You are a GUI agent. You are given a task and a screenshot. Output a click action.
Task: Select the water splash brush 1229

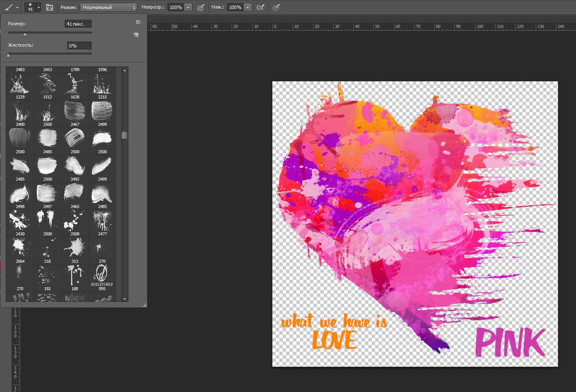point(20,85)
